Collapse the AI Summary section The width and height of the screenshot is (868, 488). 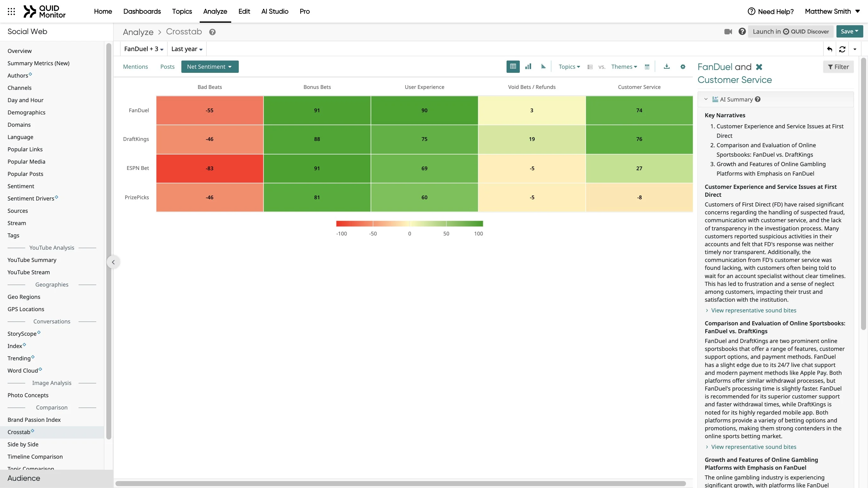(706, 99)
